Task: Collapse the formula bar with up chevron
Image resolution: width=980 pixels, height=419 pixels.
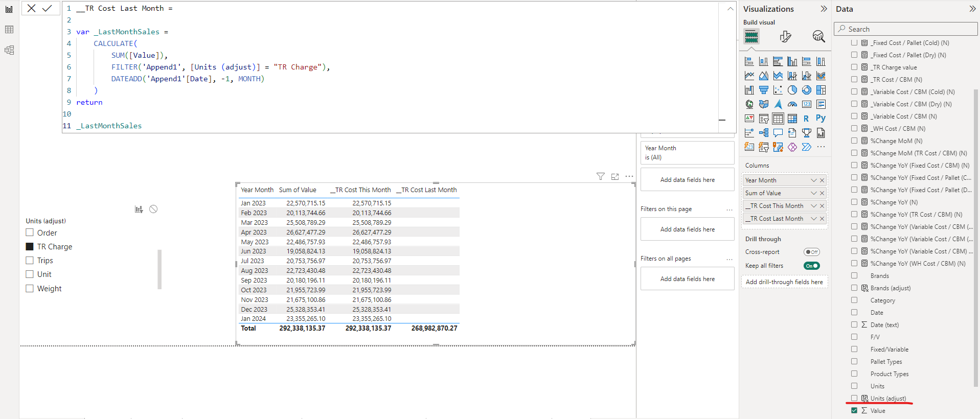Action: [x=730, y=9]
